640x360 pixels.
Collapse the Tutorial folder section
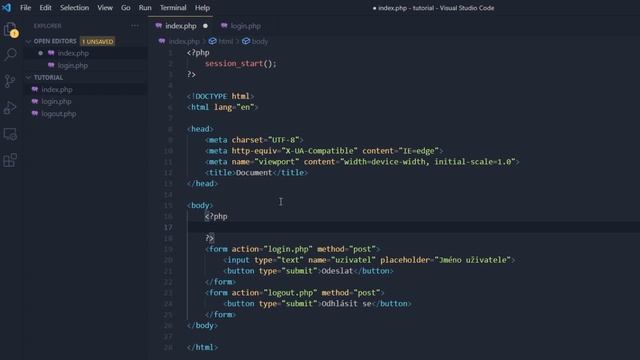(x=28, y=78)
